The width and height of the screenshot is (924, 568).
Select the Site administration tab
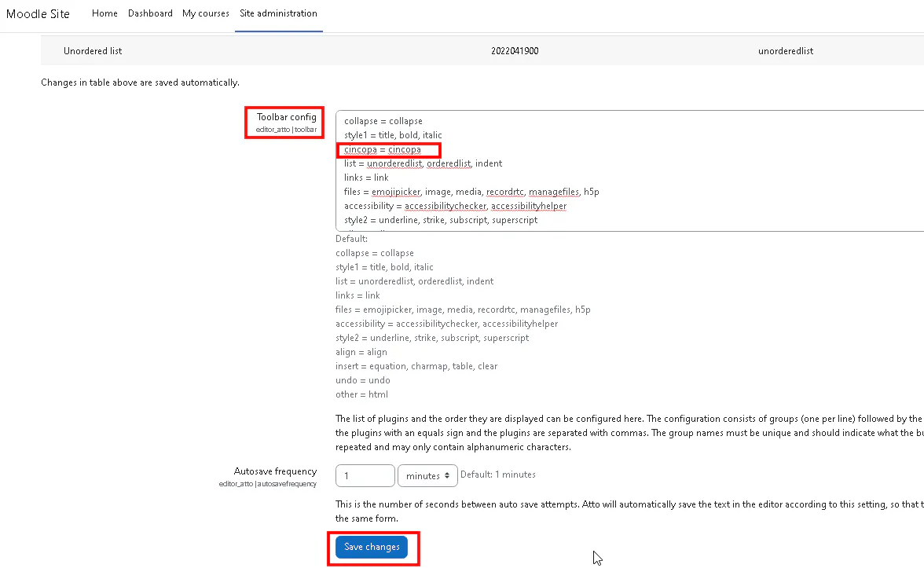(x=278, y=13)
